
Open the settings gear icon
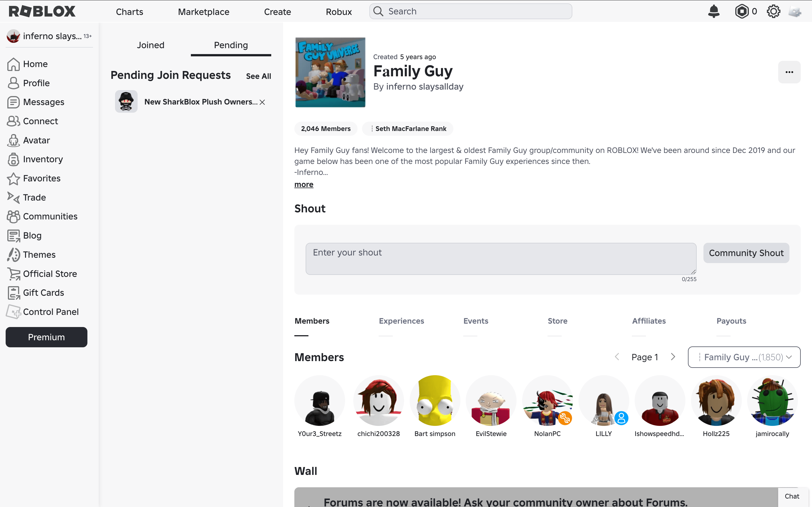click(773, 11)
